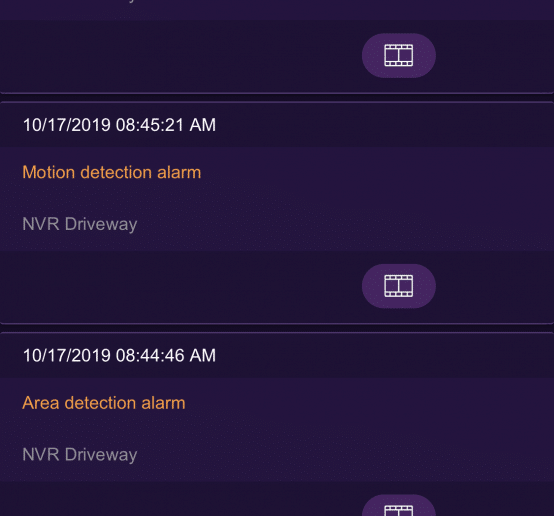This screenshot has height=516, width=554.
Task: Tap the purple pill button below Motion detection alarm
Action: (399, 286)
